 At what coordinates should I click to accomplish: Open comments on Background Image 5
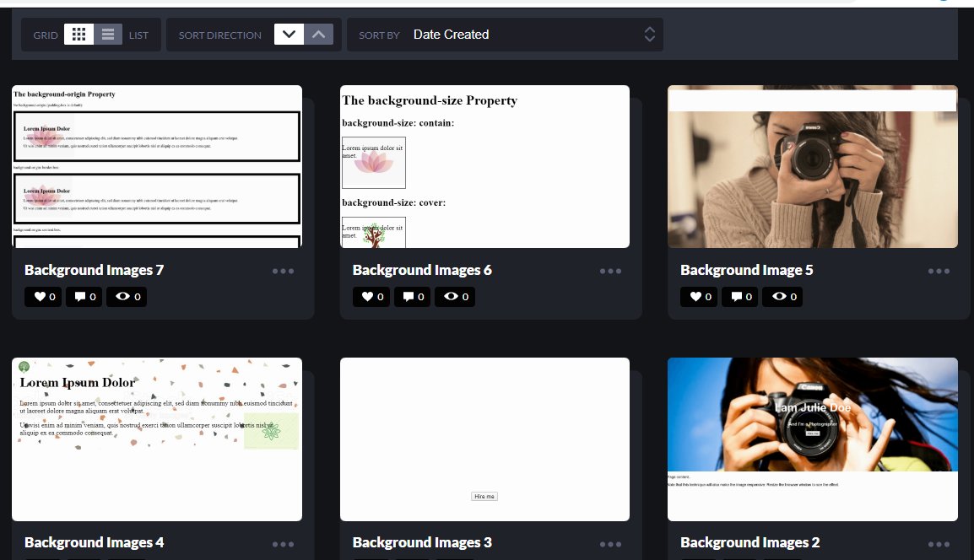coord(740,297)
